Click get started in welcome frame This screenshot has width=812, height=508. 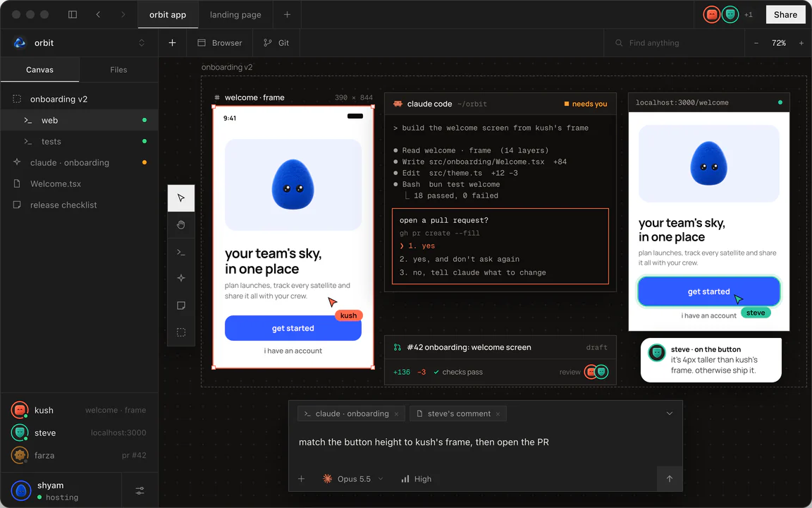(x=293, y=328)
